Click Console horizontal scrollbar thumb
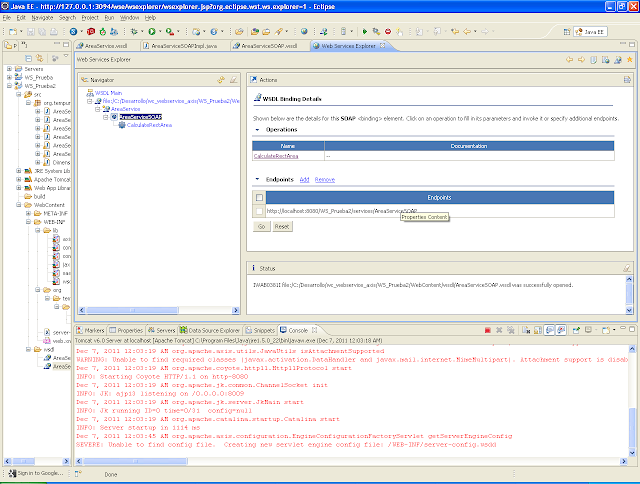 [135, 461]
